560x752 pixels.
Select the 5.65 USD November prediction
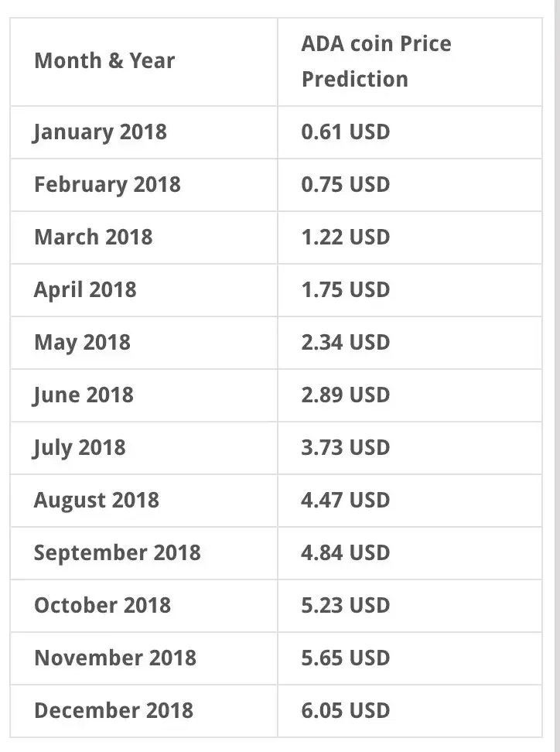click(346, 658)
